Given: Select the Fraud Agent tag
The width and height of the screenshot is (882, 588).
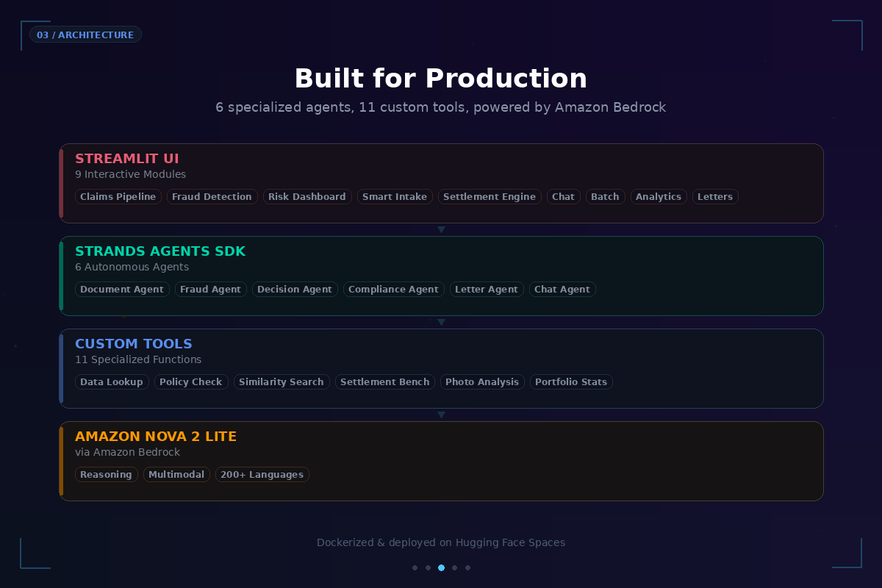Looking at the screenshot, I should point(211,289).
